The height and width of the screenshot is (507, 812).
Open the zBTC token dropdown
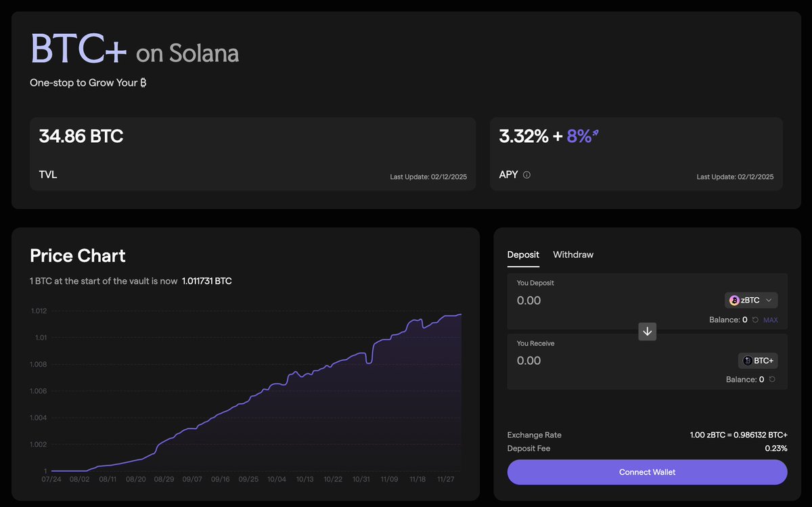pos(751,300)
